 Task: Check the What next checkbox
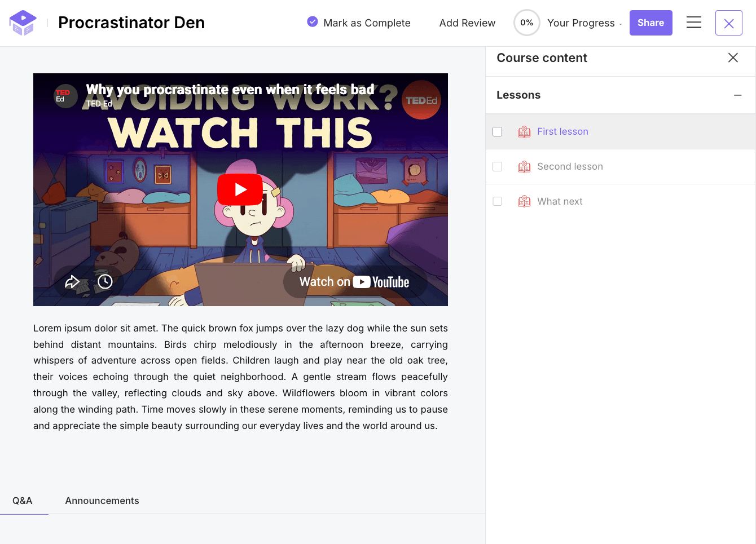(497, 201)
